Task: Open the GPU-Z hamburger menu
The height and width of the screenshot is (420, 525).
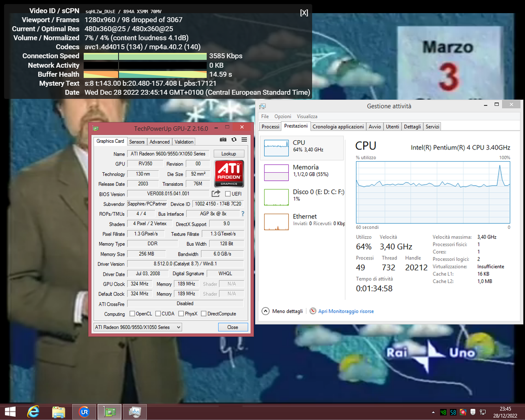Action: [x=244, y=140]
